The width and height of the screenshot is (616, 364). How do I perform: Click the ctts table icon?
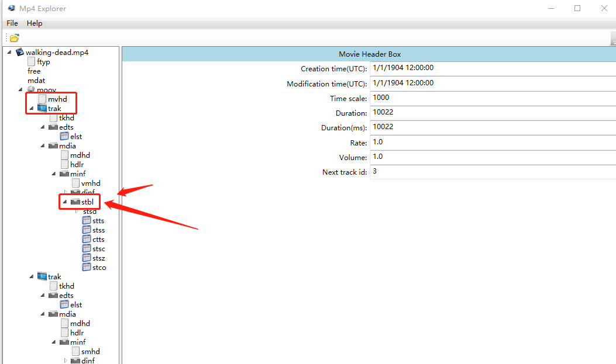click(x=87, y=240)
